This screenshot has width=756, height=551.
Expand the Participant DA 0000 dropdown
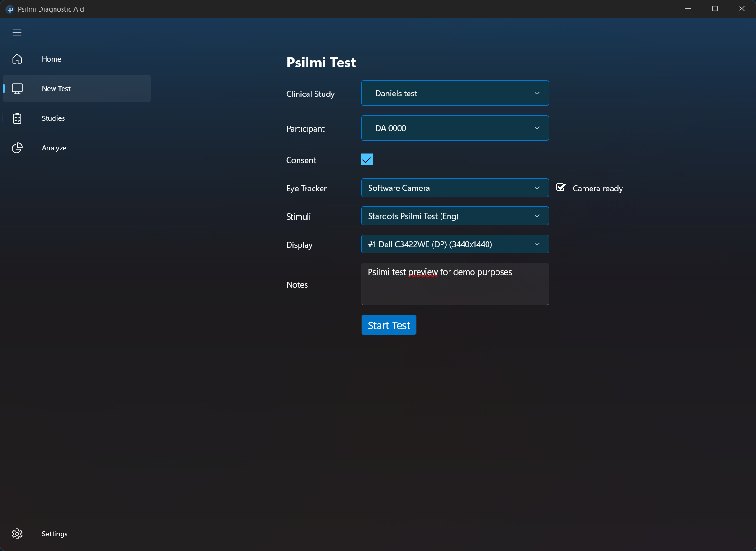tap(455, 128)
